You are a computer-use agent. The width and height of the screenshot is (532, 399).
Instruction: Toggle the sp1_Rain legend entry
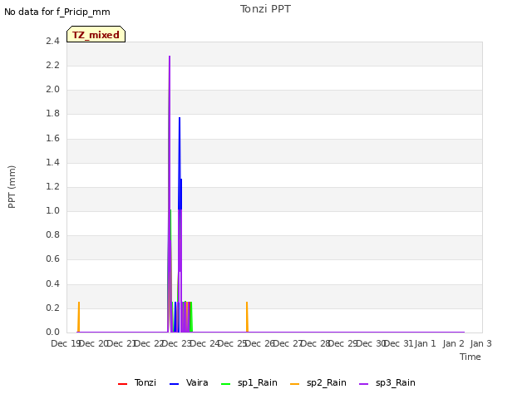[249, 382]
